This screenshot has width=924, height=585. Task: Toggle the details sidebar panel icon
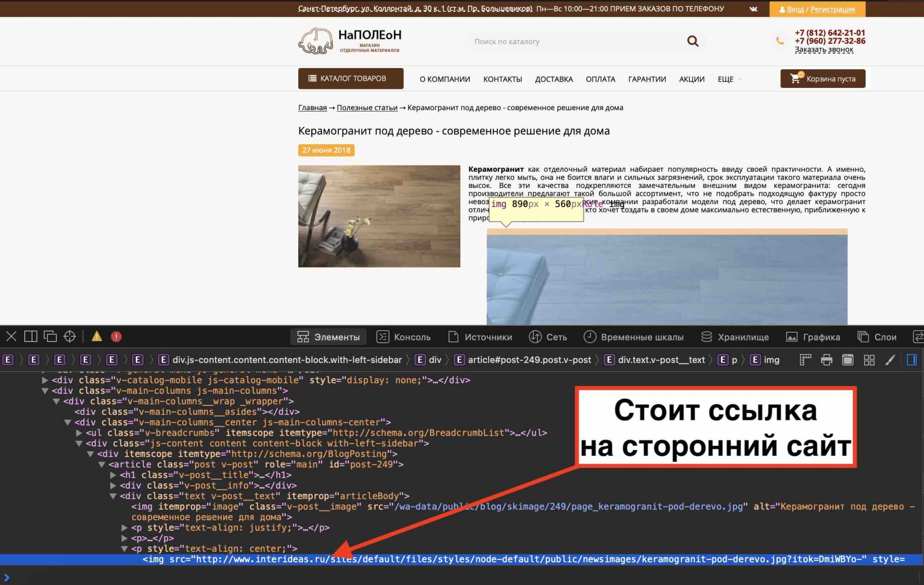[911, 360]
